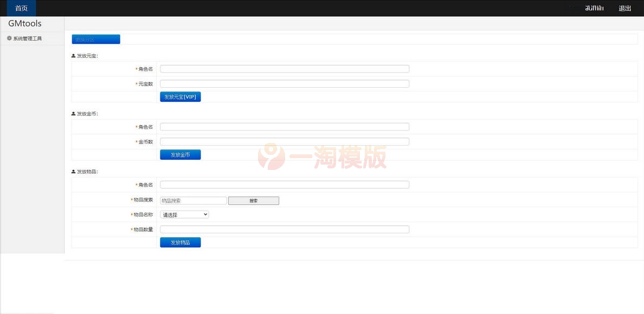Focus the 物品搜索 search box

194,200
